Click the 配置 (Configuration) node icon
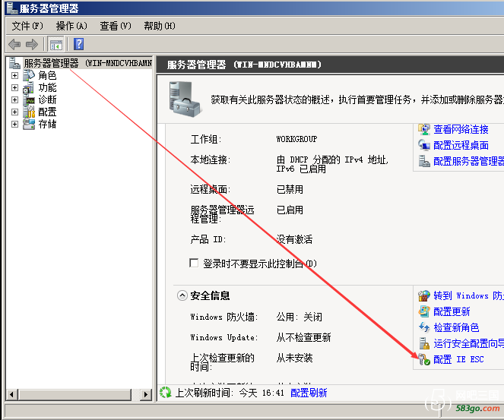This screenshot has width=504, height=420. 29,112
